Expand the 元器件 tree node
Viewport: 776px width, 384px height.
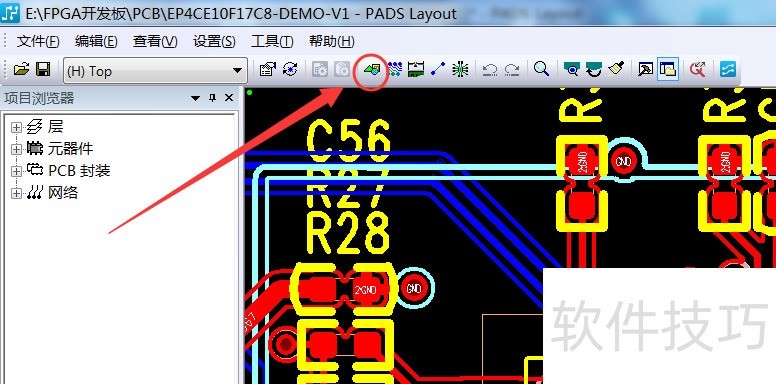[x=16, y=149]
